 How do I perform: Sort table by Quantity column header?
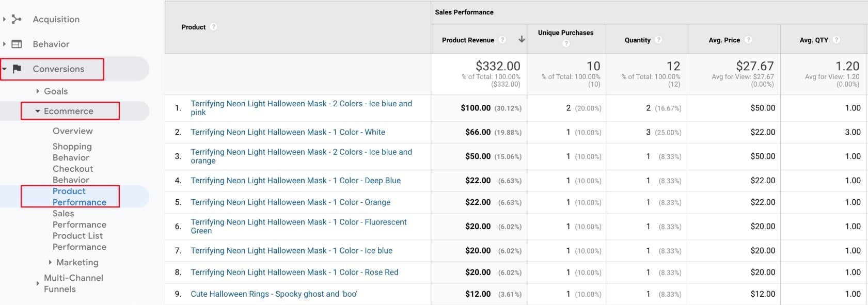tap(637, 40)
